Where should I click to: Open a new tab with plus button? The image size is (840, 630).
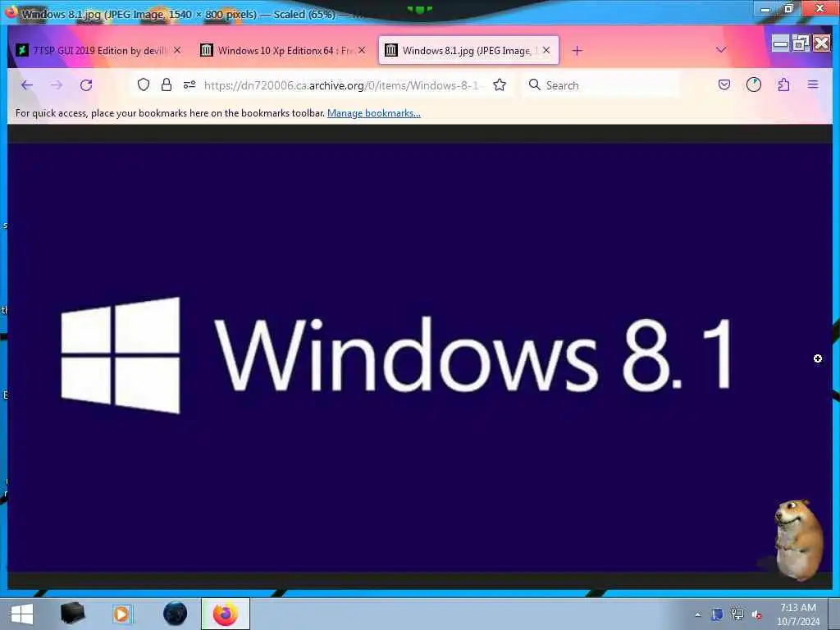(577, 50)
